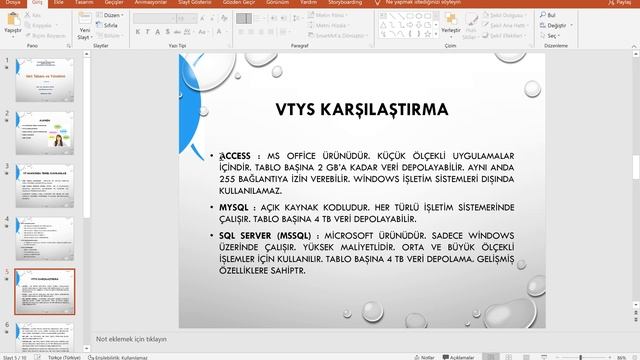Switch to the Storyboarding tab
The height and width of the screenshot is (360, 640).
coord(345,2)
